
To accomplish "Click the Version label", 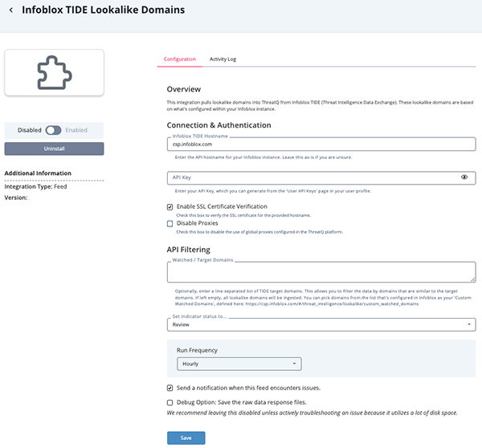I will click(x=16, y=198).
